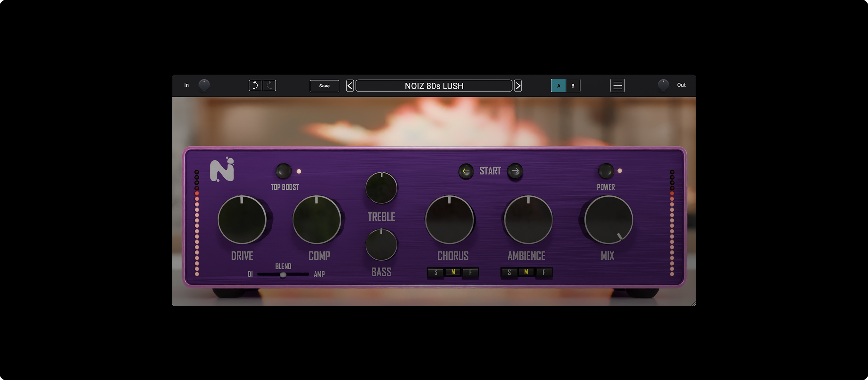Open the hamburger menu
Screen dimensions: 868x380
(x=617, y=85)
